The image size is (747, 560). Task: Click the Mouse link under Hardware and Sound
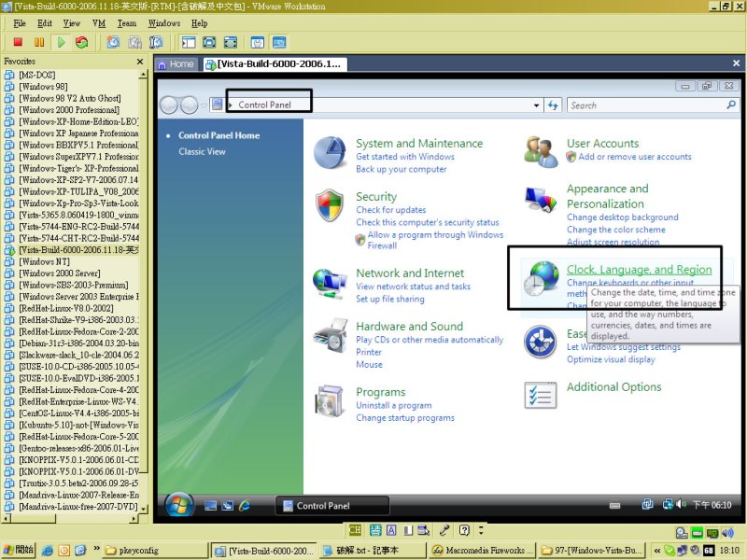[369, 364]
